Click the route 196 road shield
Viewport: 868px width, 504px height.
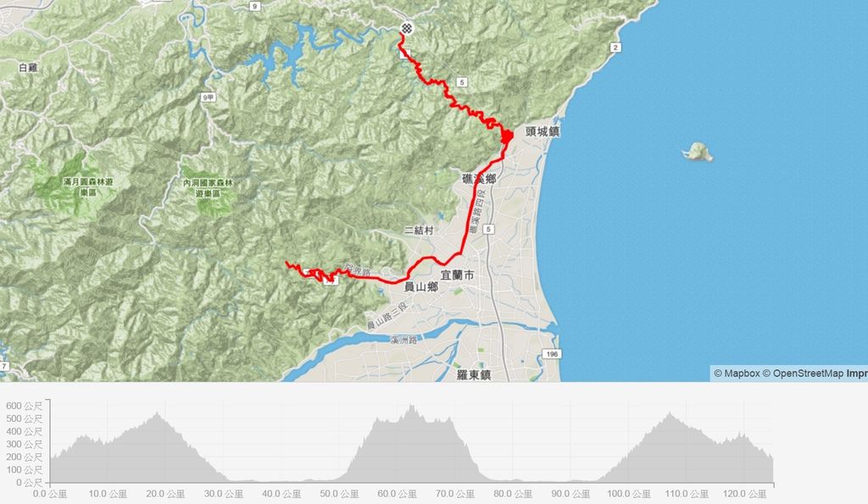tap(551, 354)
